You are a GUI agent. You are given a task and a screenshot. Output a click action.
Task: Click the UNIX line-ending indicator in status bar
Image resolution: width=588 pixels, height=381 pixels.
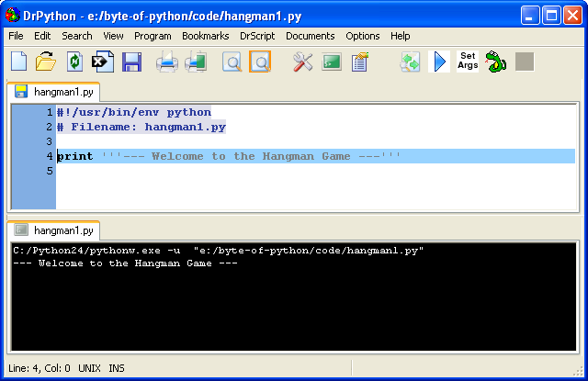tap(89, 368)
